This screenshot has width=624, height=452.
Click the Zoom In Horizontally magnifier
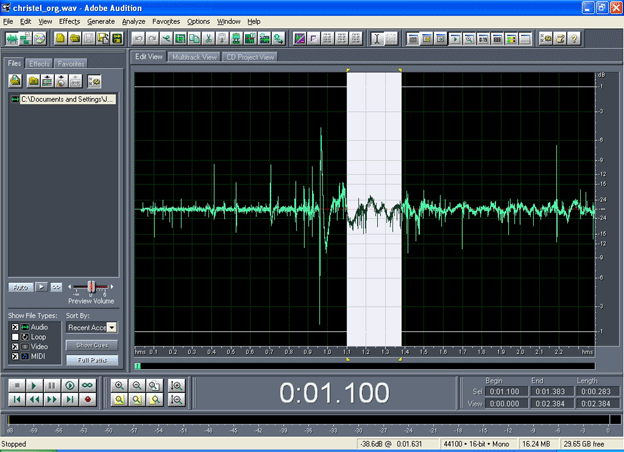click(120, 385)
